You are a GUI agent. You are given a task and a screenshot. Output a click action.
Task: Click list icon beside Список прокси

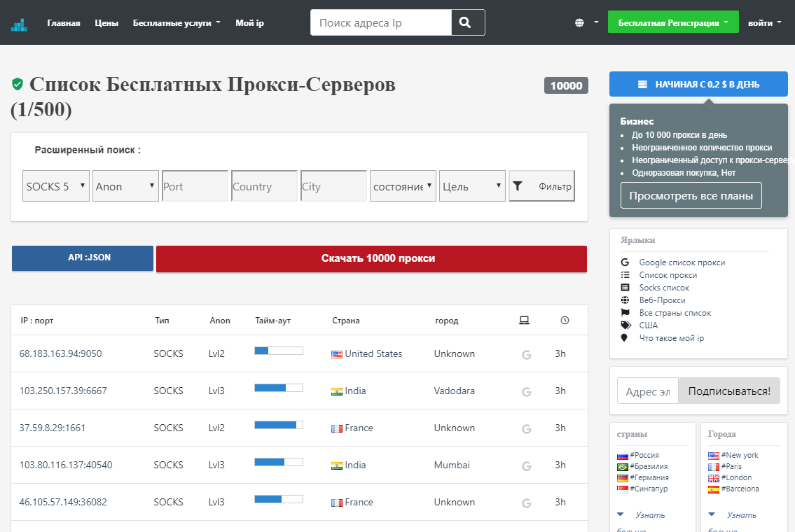625,274
